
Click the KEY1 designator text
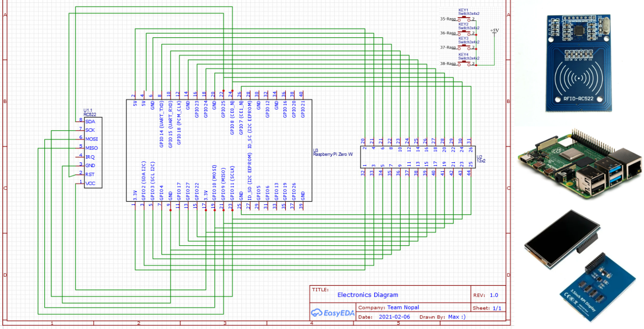[x=463, y=10]
